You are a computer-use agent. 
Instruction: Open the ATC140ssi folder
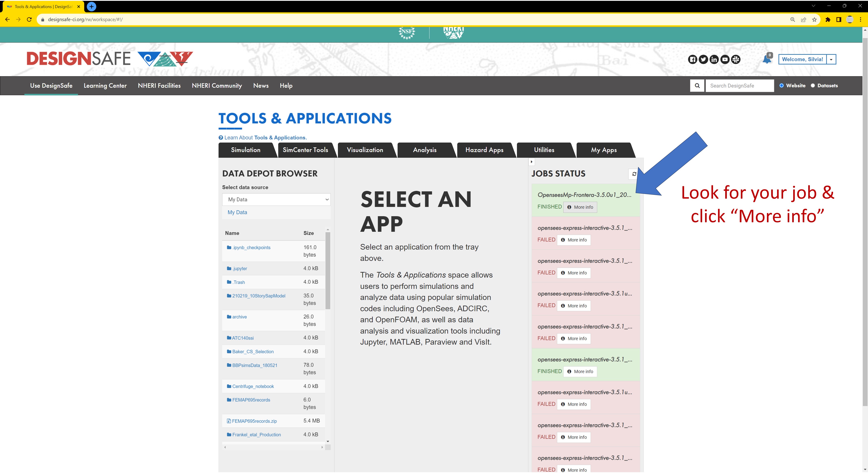[243, 338]
